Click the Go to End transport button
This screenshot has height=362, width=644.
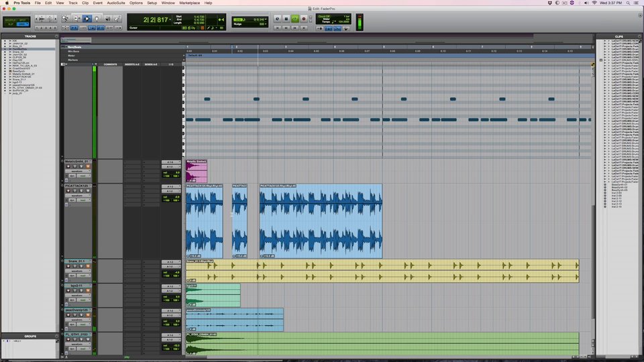click(304, 27)
